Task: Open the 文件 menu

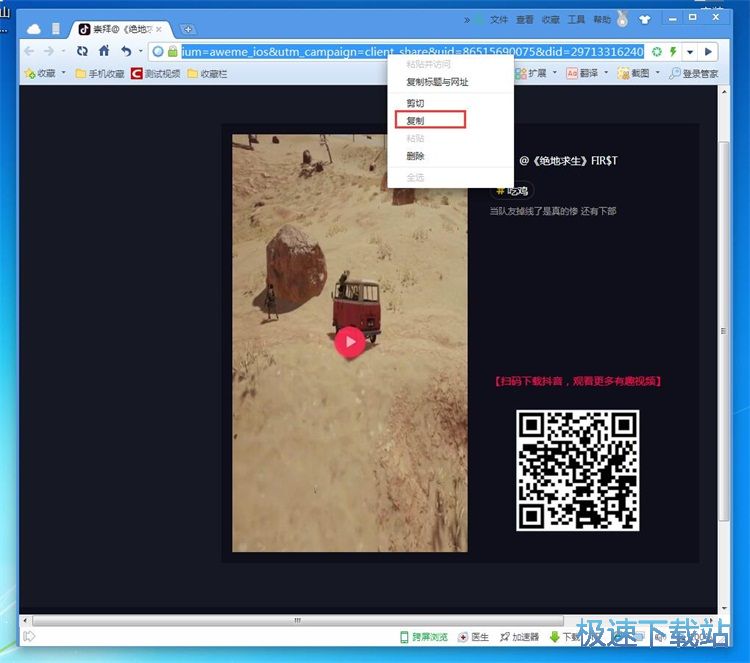Action: point(498,20)
